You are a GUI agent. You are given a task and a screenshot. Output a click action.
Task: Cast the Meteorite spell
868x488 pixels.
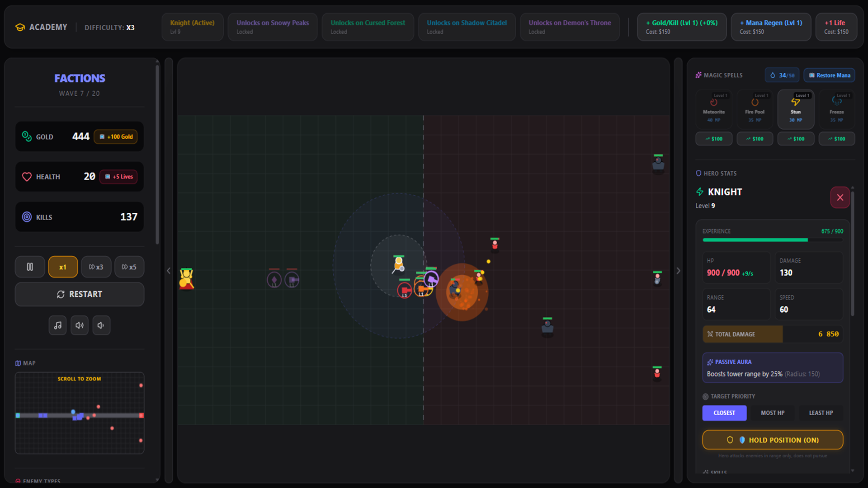pos(714,108)
